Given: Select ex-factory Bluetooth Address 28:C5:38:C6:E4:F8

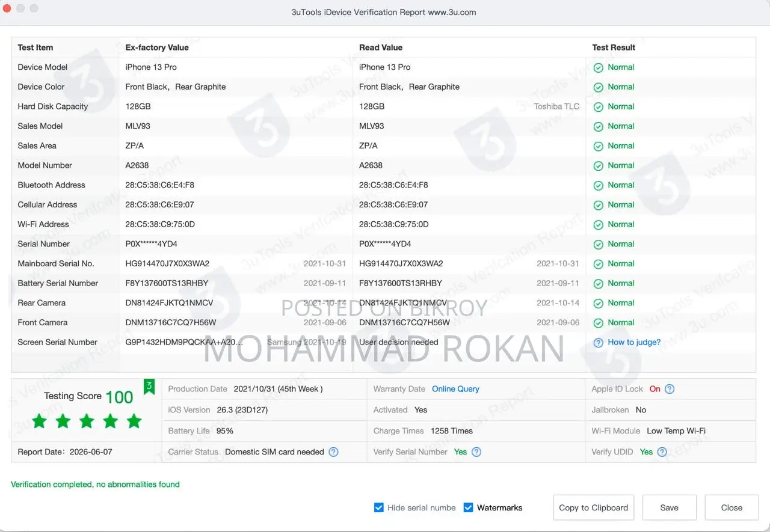Looking at the screenshot, I should [x=159, y=185].
